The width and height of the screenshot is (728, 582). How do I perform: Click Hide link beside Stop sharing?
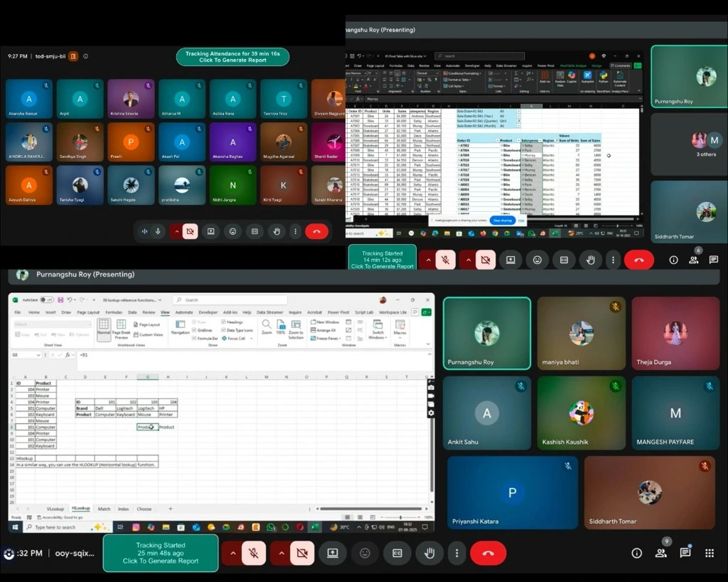tap(521, 220)
